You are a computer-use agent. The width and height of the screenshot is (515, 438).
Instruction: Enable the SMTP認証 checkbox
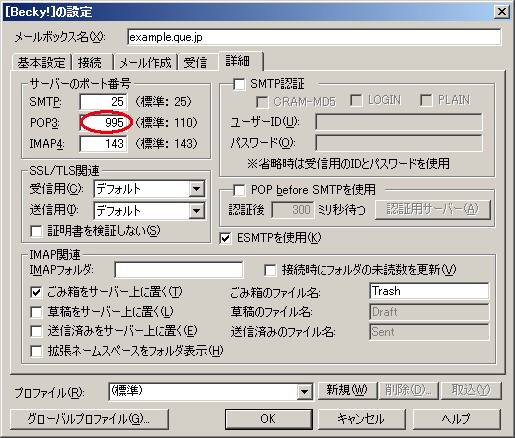(239, 84)
